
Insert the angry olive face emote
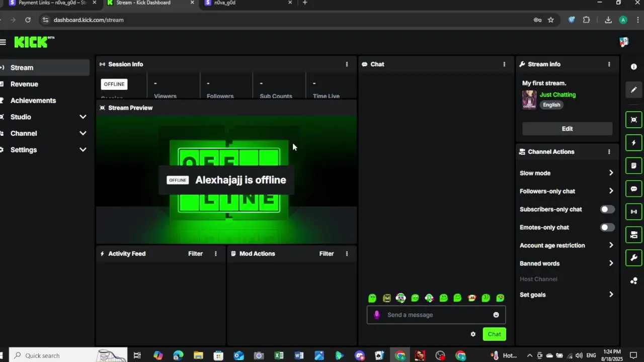click(386, 298)
